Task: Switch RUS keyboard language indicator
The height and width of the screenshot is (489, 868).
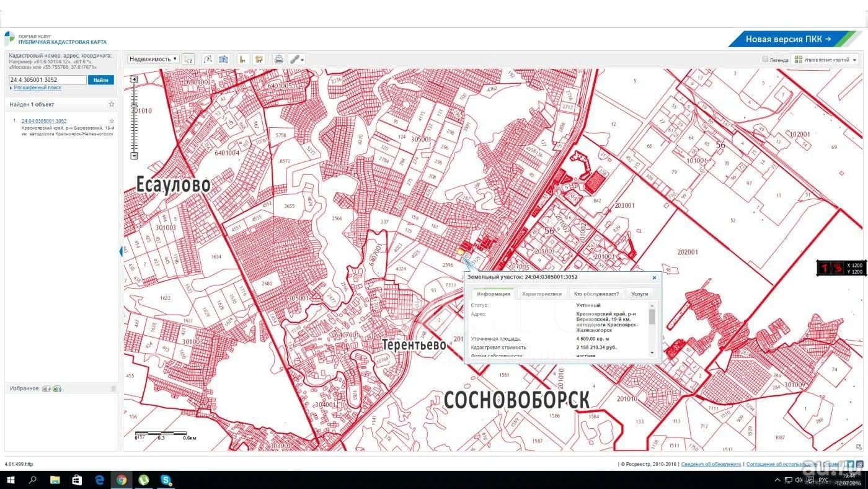Action: click(x=823, y=480)
